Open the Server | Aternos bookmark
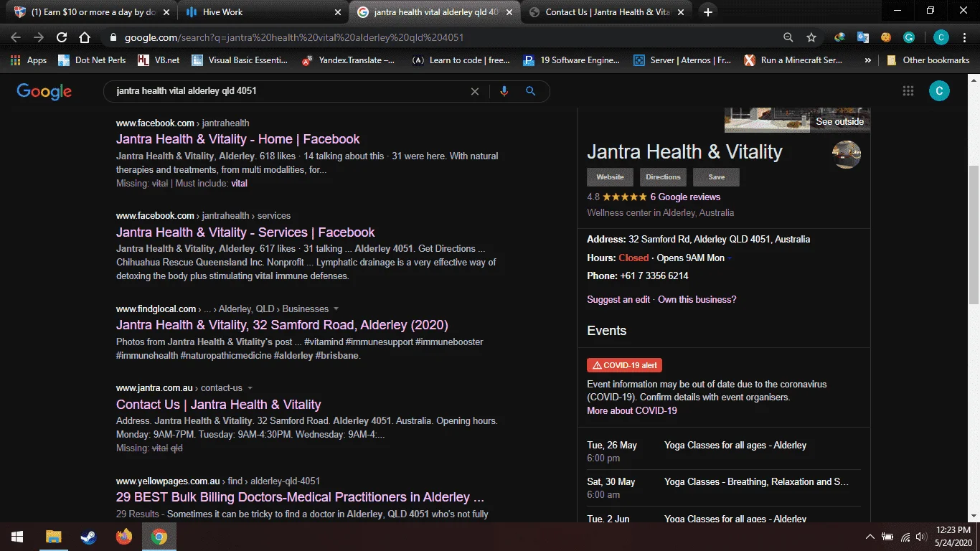The width and height of the screenshot is (980, 551). click(682, 60)
